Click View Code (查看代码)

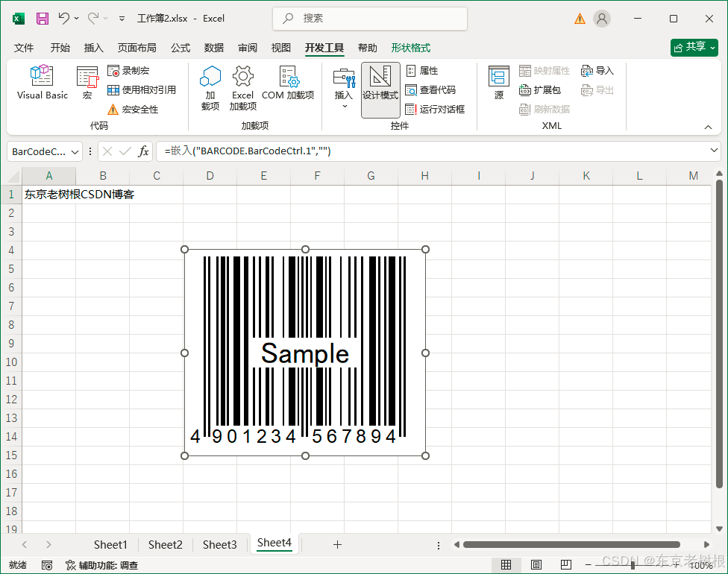(x=430, y=90)
